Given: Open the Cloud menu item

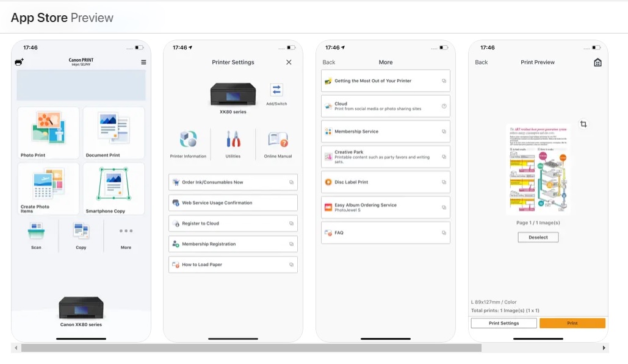Looking at the screenshot, I should [x=385, y=106].
